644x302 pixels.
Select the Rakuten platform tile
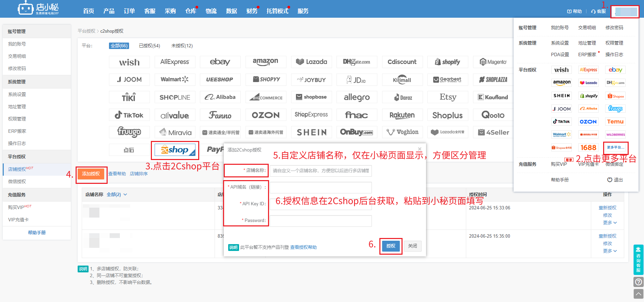[402, 115]
